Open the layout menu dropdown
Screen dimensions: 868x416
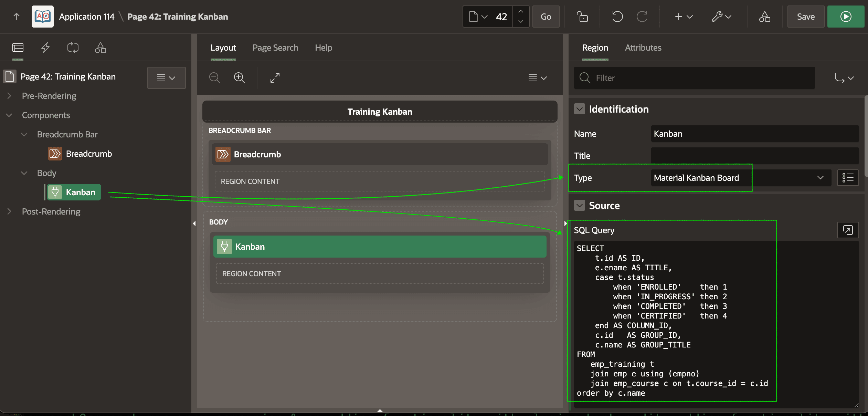pos(538,78)
